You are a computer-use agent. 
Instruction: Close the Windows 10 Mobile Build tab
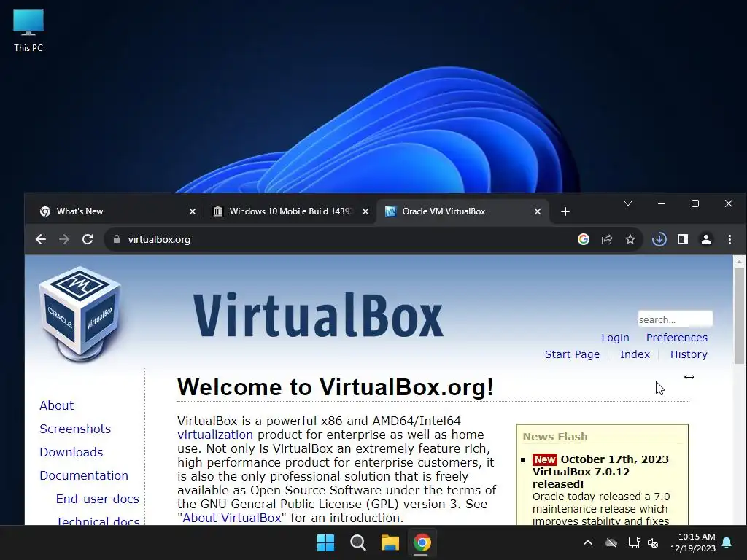[365, 211]
